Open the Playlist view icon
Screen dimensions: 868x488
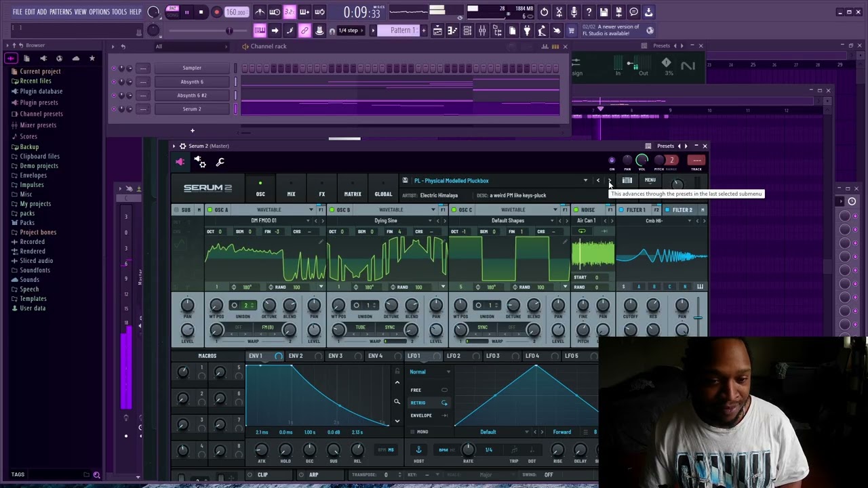tap(437, 30)
